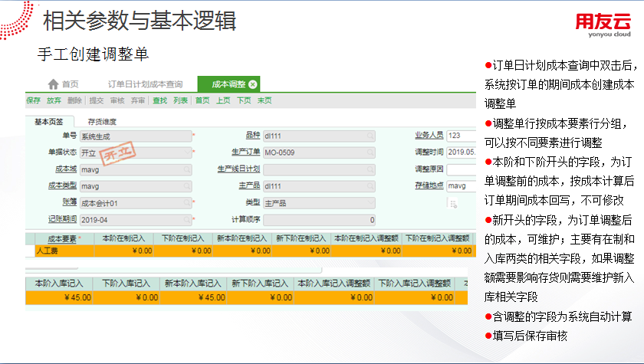The width and height of the screenshot is (644, 364).
Task: Click the search icon in the 账簿 field
Action: tap(186, 203)
